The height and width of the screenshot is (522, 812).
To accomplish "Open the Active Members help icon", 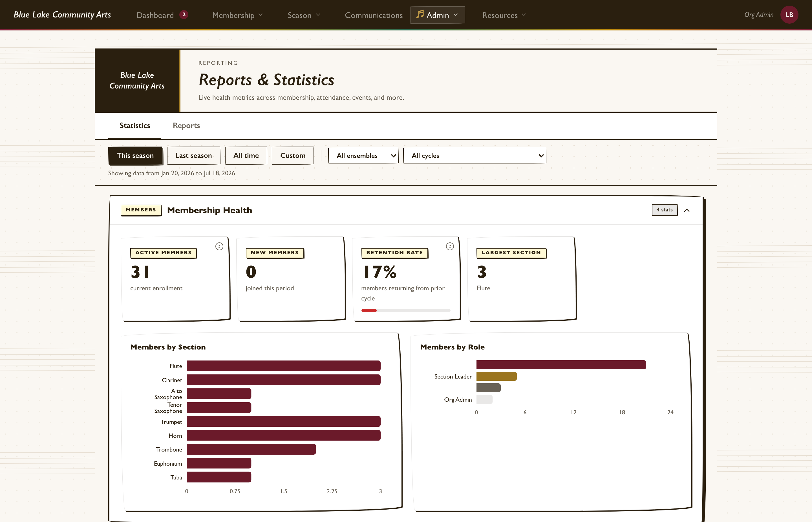I will click(219, 246).
